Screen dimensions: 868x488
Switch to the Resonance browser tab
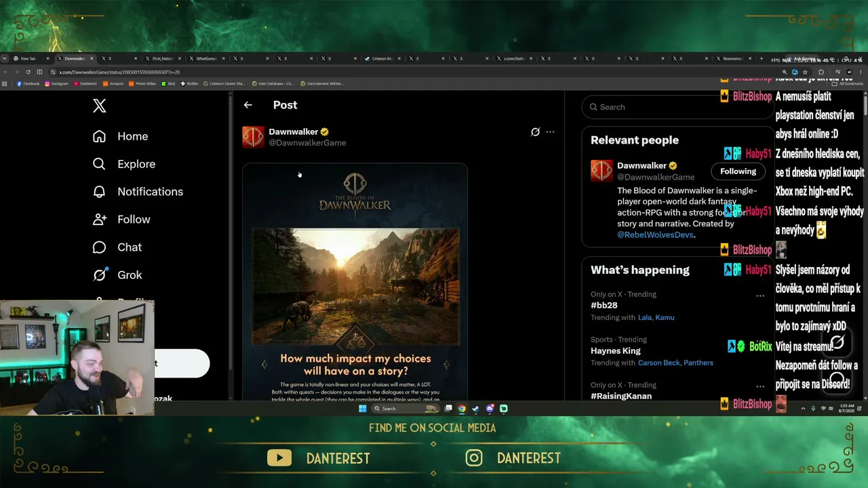(732, 59)
